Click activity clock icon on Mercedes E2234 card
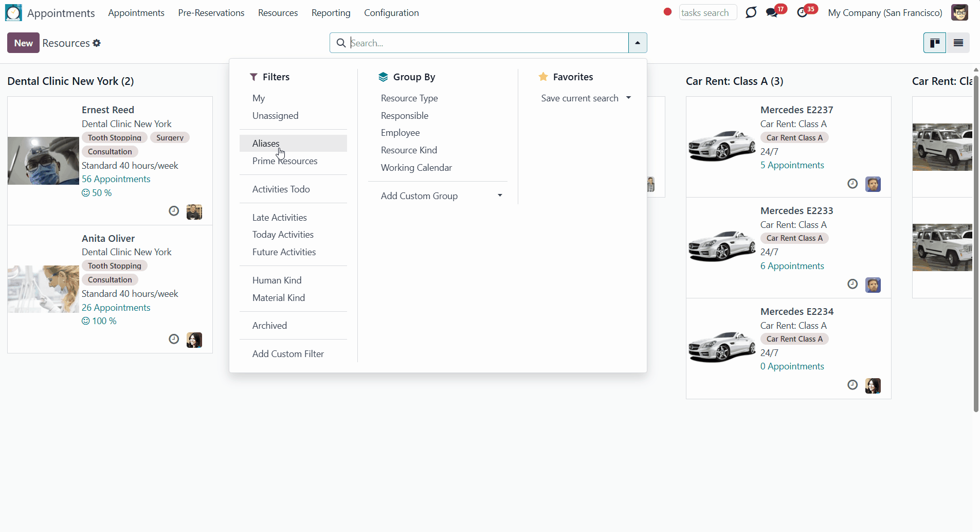 [852, 385]
